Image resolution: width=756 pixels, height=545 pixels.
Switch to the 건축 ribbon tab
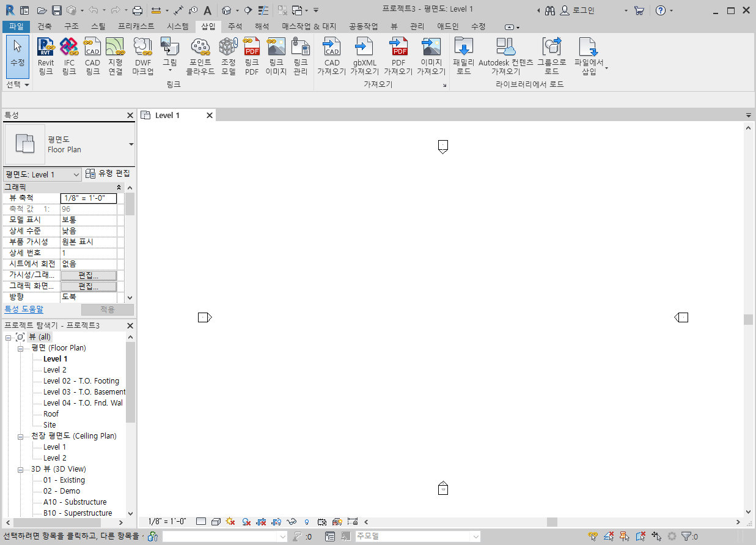tap(45, 26)
